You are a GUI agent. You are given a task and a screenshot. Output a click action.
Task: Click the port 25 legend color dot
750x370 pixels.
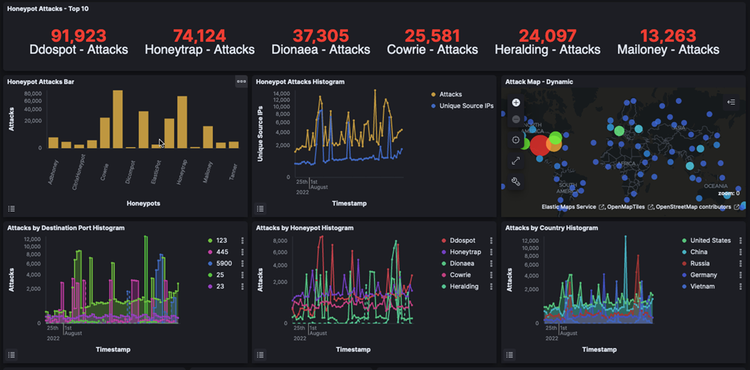[210, 275]
